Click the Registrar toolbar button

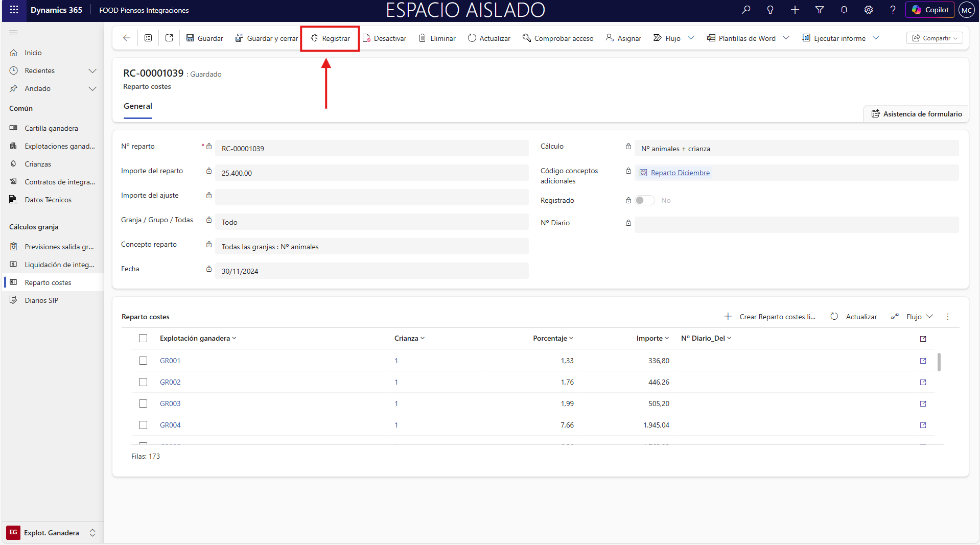tap(330, 38)
